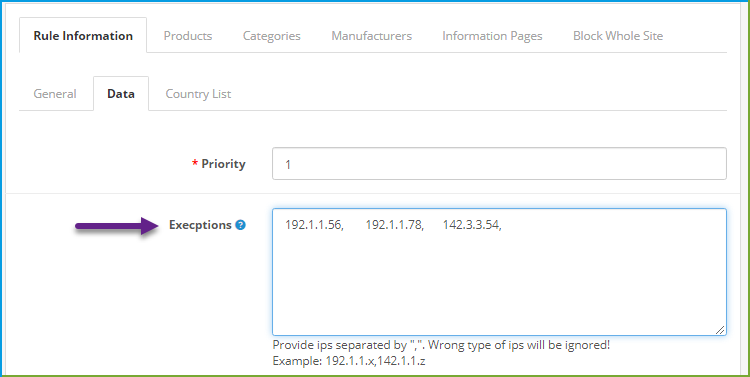This screenshot has height=377, width=750.
Task: Select the Manufacturers tab
Action: click(x=372, y=36)
